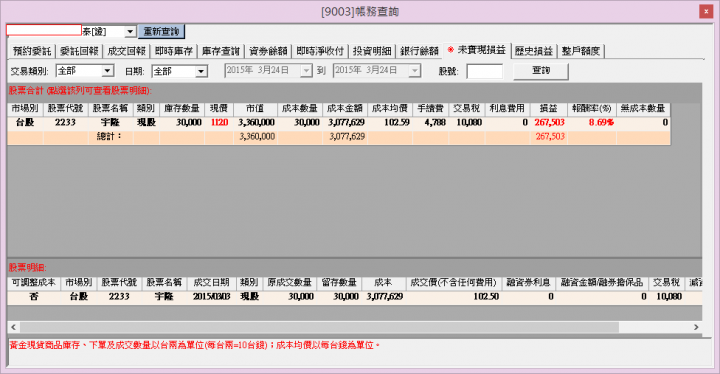
Task: Open the 庫存查詢 tab
Action: (221, 51)
